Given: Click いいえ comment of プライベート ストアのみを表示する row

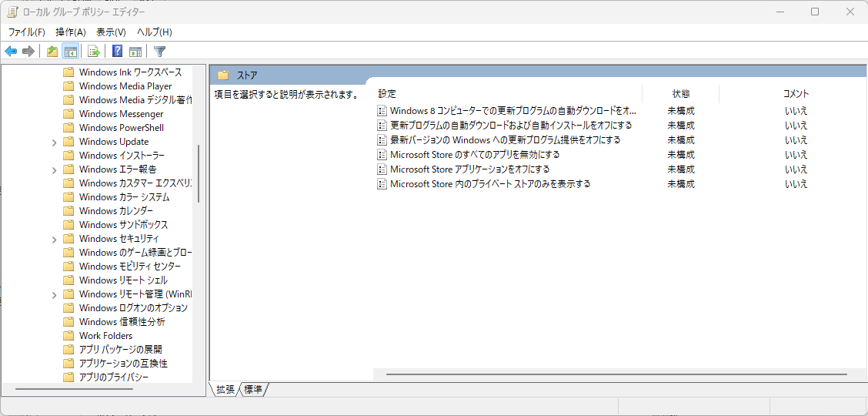Looking at the screenshot, I should [x=796, y=183].
